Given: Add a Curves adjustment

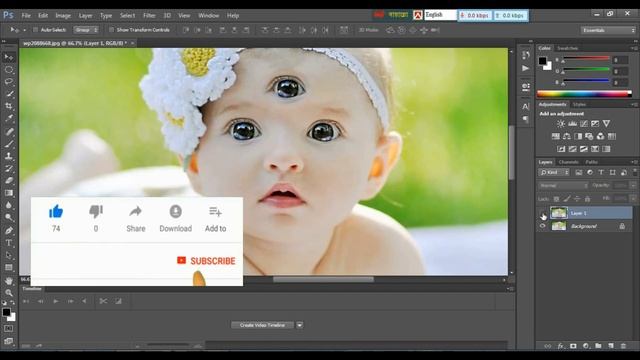Looking at the screenshot, I should (584, 123).
